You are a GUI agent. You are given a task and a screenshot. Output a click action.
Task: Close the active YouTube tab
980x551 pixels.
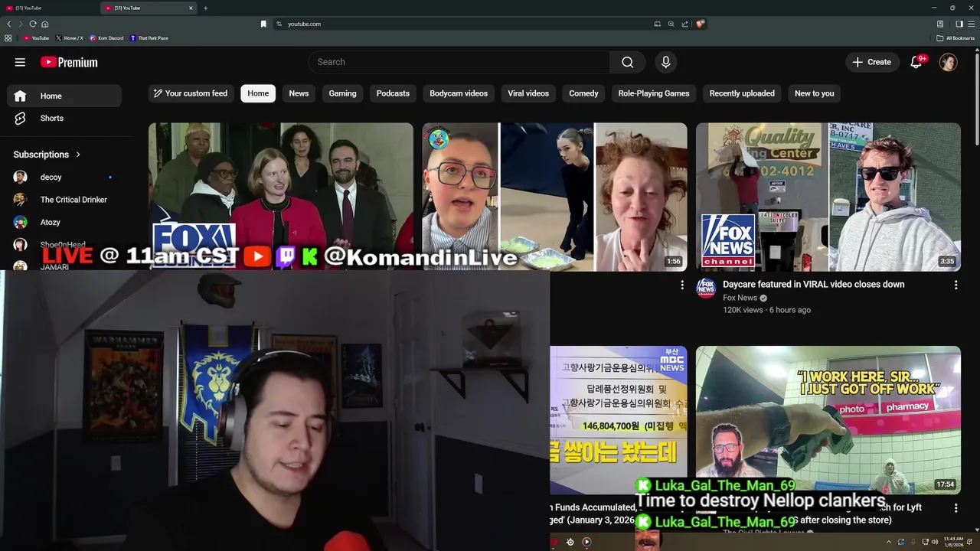click(191, 8)
